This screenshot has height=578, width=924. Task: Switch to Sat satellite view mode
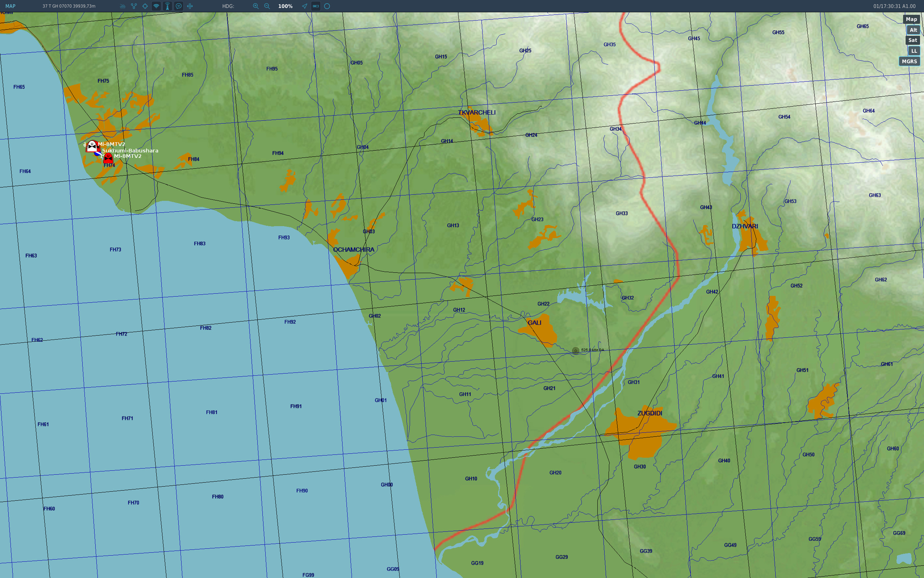[x=912, y=40]
